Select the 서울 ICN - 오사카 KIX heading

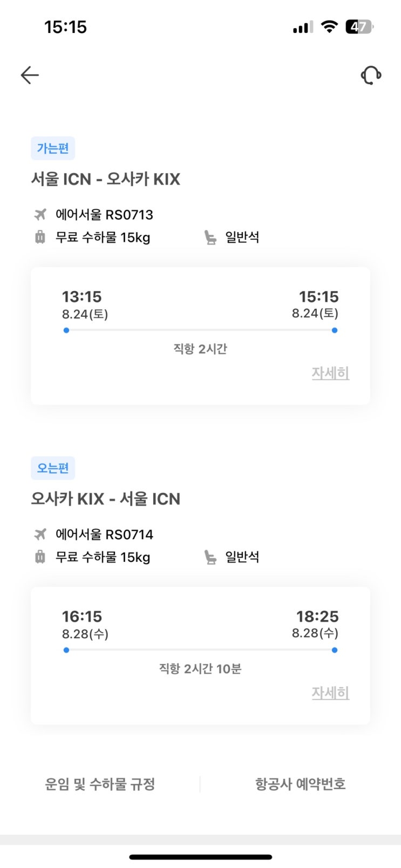coord(105,179)
